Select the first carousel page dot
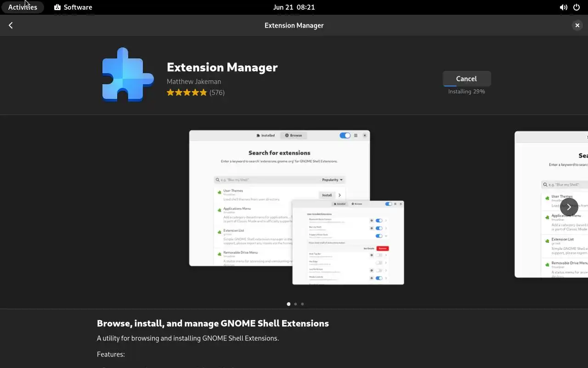588x368 pixels. click(288, 304)
